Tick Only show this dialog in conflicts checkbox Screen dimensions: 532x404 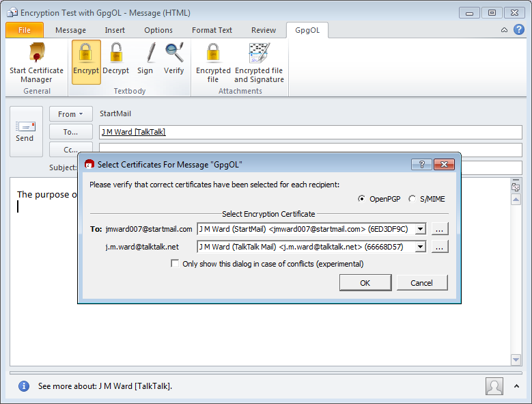[x=175, y=263]
